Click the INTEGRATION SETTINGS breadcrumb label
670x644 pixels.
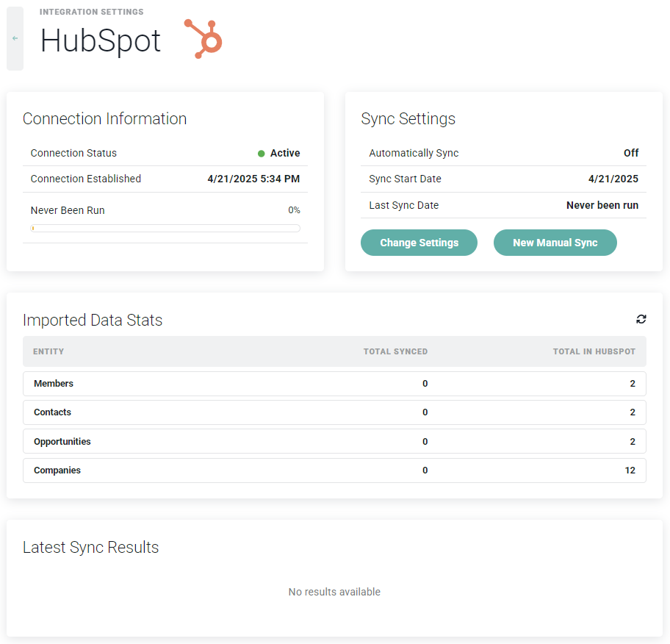coord(91,12)
